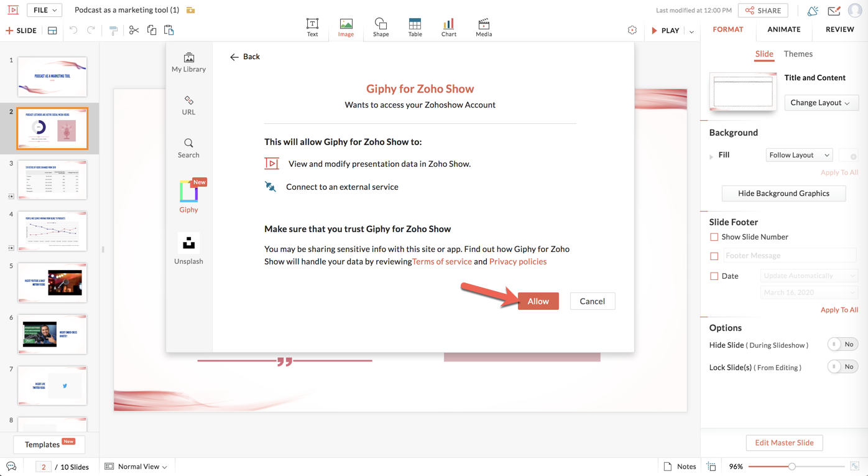The width and height of the screenshot is (868, 476).
Task: Insert a Chart from toolbar
Action: pos(448,27)
